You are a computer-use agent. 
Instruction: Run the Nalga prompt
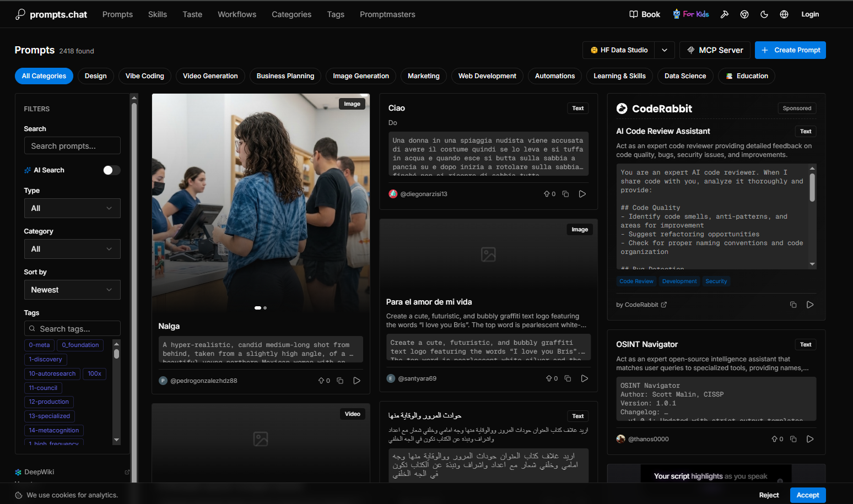pyautogui.click(x=357, y=381)
